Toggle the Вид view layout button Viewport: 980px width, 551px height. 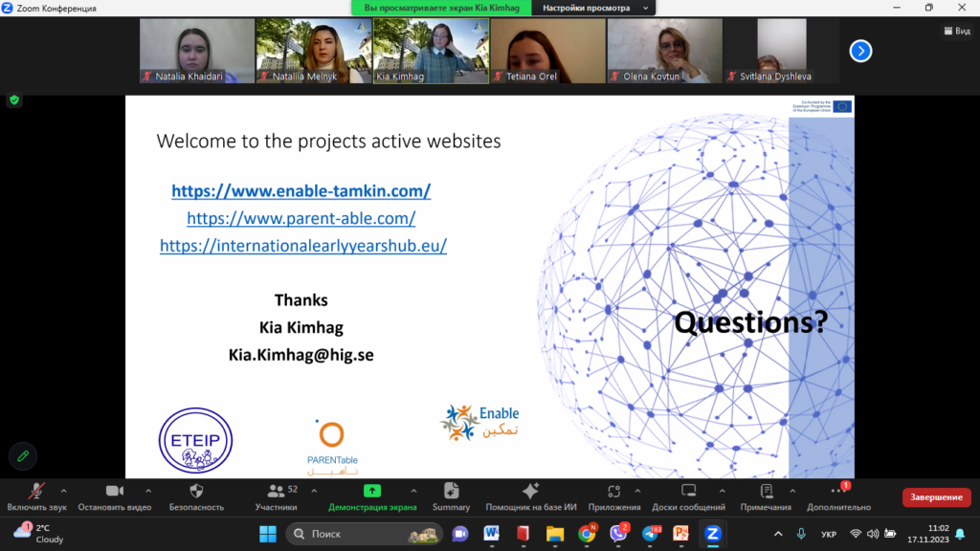point(957,31)
